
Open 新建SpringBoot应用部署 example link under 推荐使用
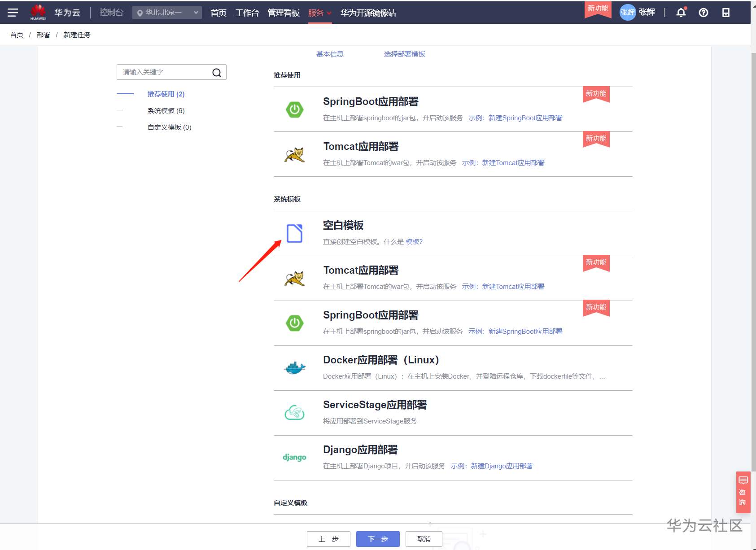pyautogui.click(x=525, y=118)
